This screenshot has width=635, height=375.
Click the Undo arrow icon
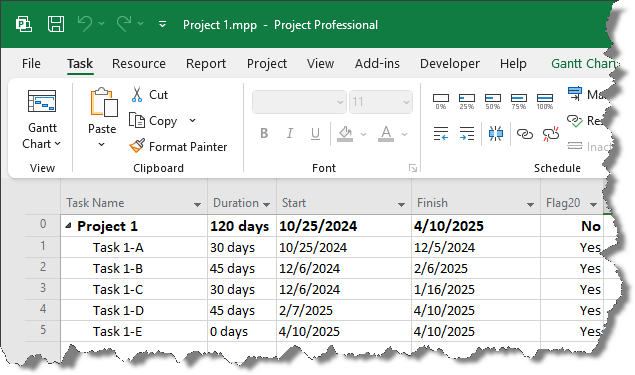pos(85,24)
